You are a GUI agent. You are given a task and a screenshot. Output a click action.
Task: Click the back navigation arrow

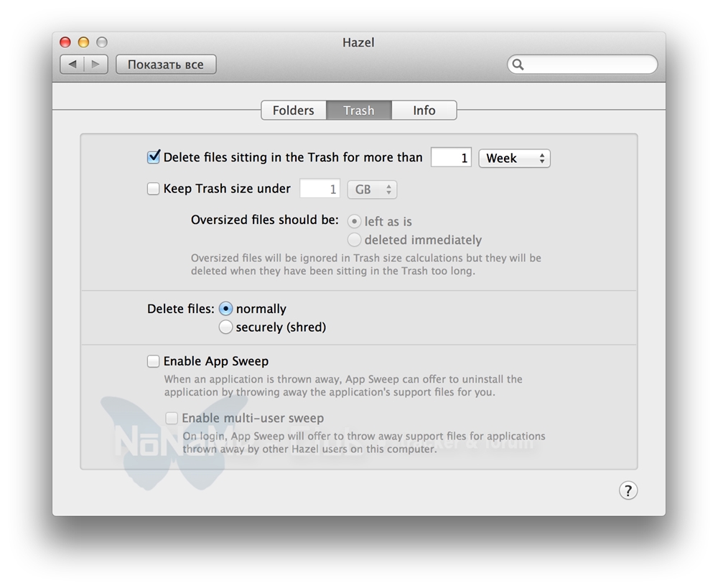[x=73, y=65]
